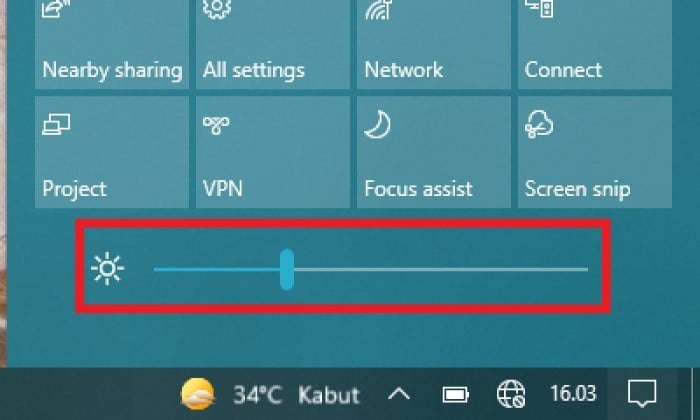Click the sun brightness icon
The width and height of the screenshot is (700, 420).
pos(107,269)
